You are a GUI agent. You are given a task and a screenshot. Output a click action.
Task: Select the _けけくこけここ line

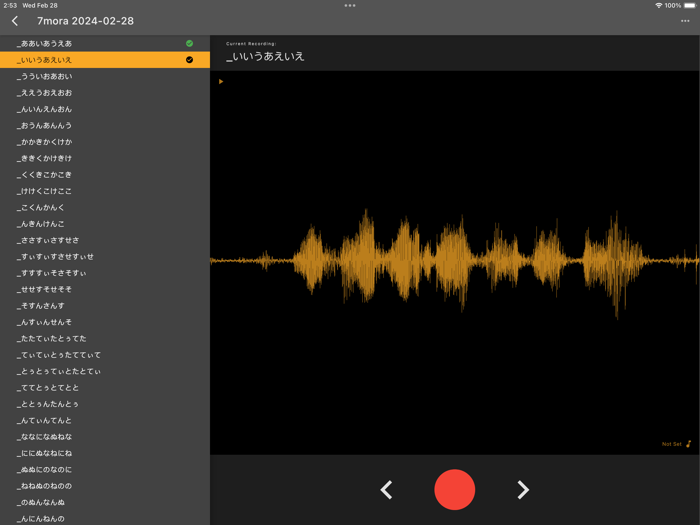click(105, 191)
